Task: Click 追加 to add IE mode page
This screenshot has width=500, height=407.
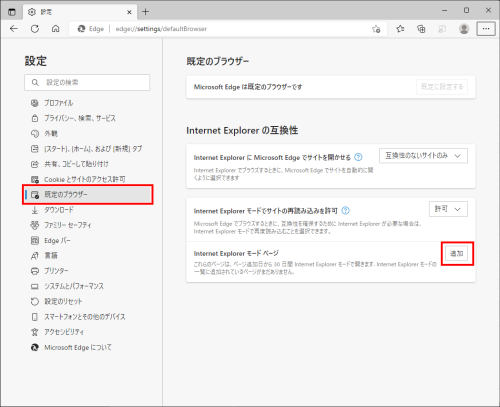Action: click(x=457, y=254)
